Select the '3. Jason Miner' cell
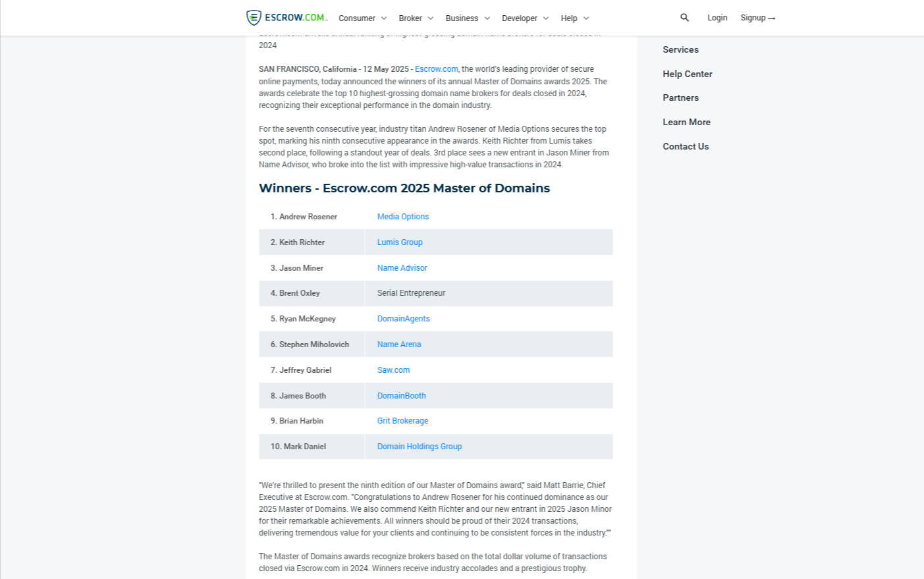924x579 pixels. 312,268
